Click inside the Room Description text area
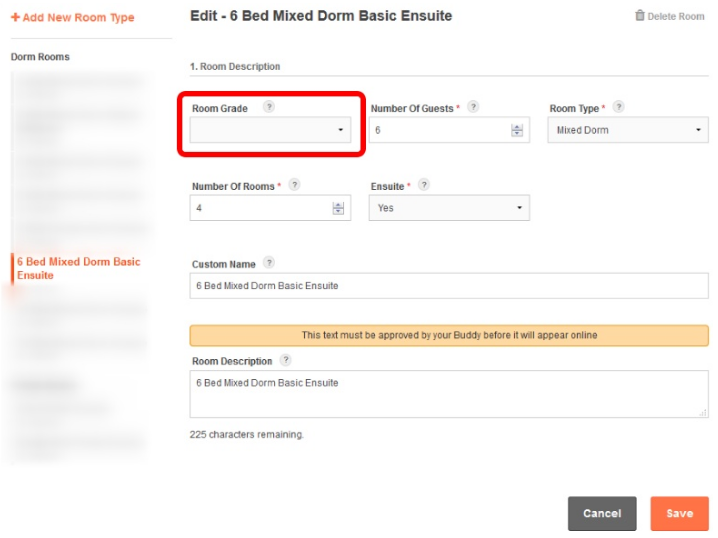 449,394
